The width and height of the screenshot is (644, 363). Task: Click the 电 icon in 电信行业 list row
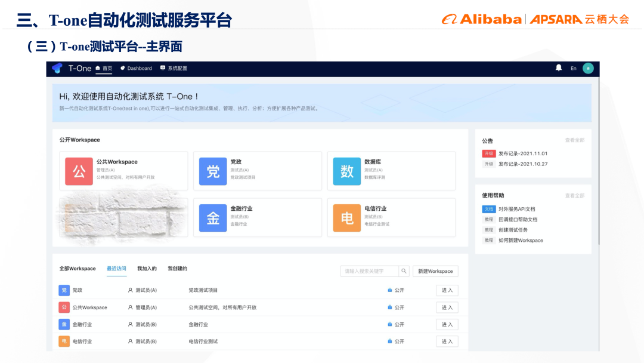pyautogui.click(x=64, y=342)
